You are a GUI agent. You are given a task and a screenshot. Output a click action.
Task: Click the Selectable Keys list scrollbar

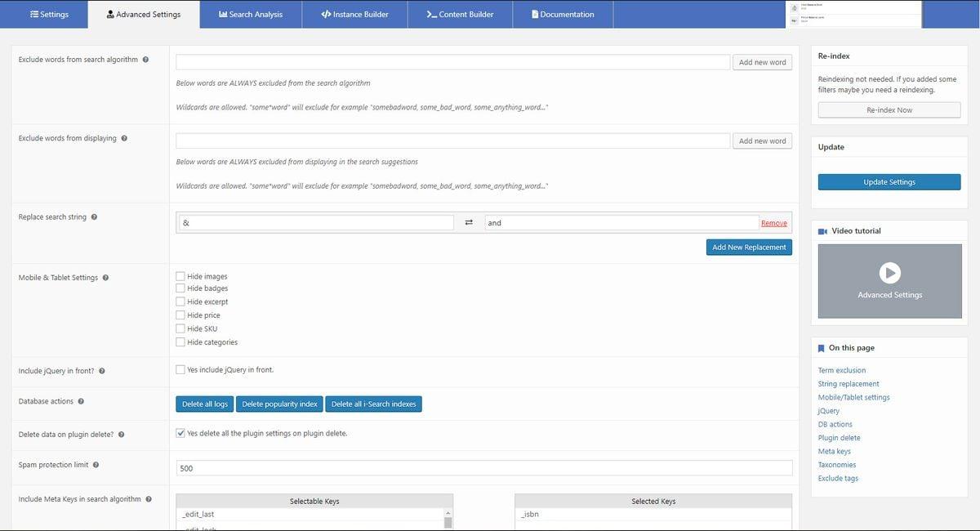[x=448, y=520]
